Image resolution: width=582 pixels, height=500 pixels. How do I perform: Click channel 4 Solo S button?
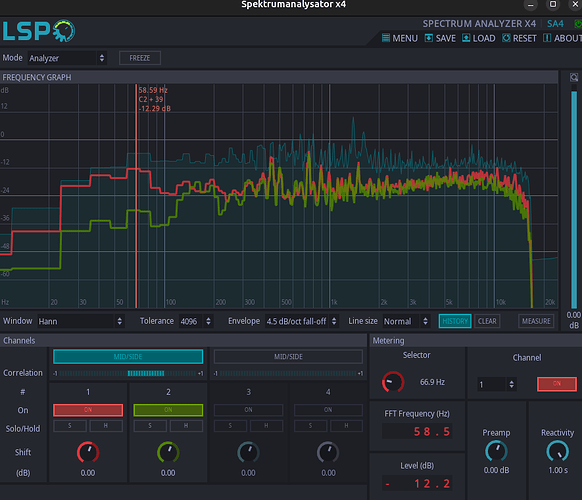tap(310, 426)
